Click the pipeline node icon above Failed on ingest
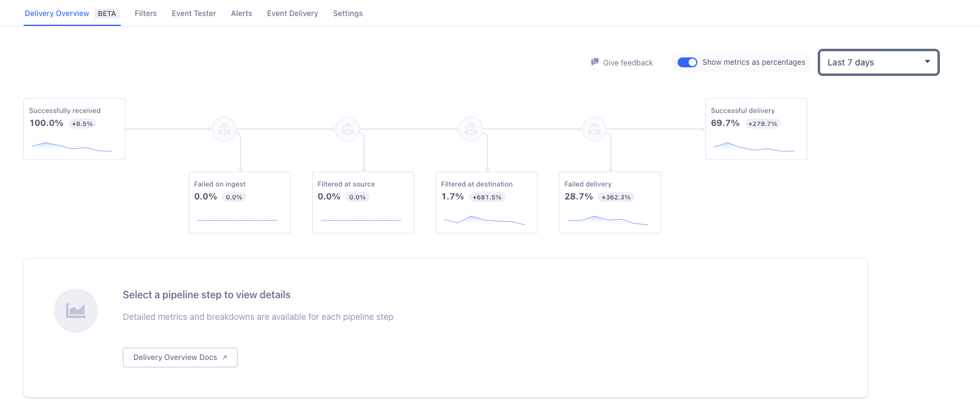 [224, 129]
